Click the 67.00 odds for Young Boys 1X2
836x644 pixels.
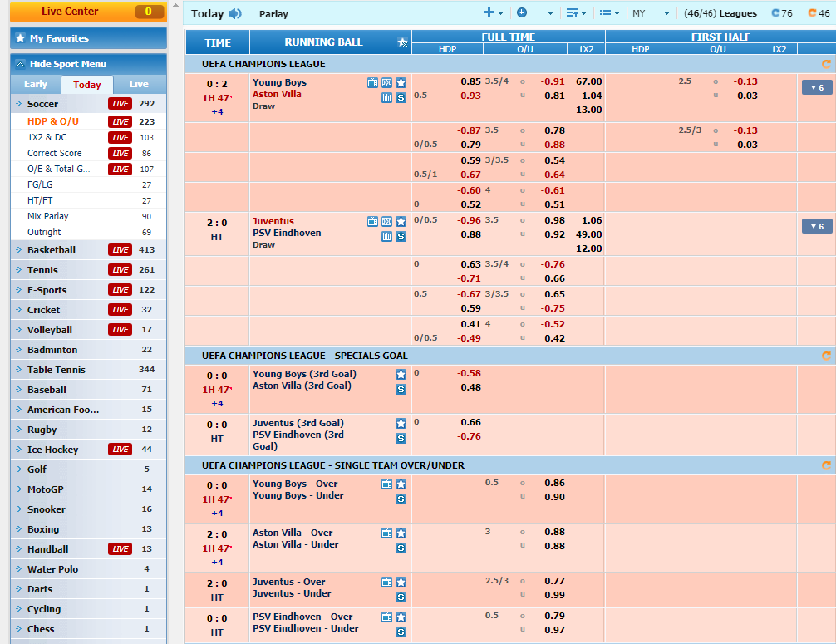[x=588, y=81]
